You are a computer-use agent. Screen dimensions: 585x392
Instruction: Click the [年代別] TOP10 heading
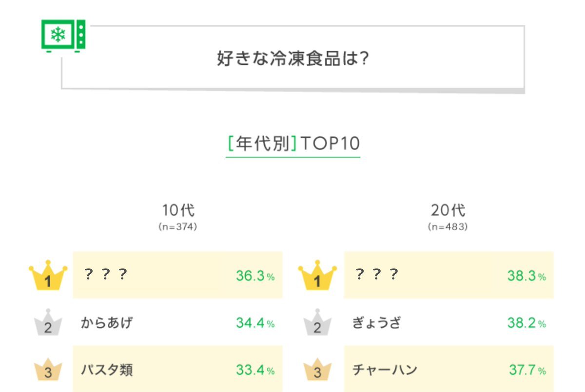[x=293, y=144]
